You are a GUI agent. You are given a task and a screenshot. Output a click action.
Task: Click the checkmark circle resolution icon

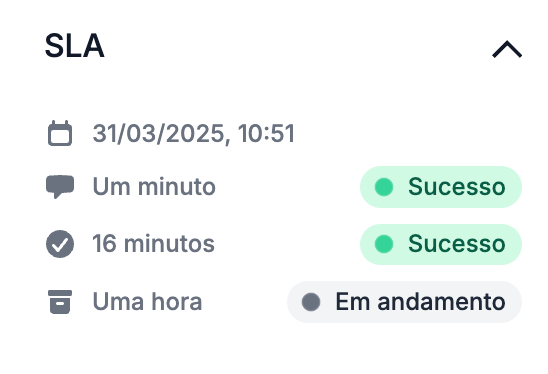coord(60,244)
